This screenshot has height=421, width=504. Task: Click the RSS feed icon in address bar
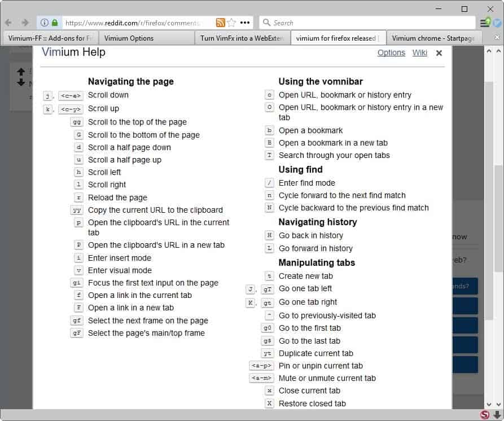[221, 23]
